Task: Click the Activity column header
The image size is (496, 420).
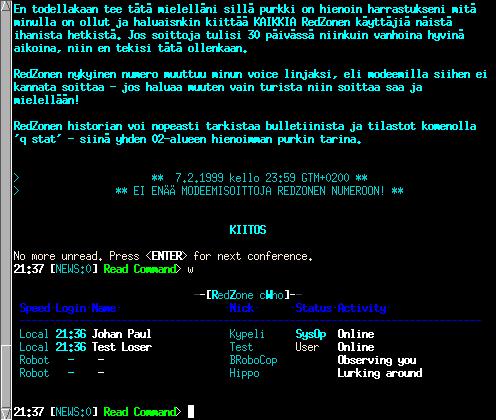Action: point(362,308)
